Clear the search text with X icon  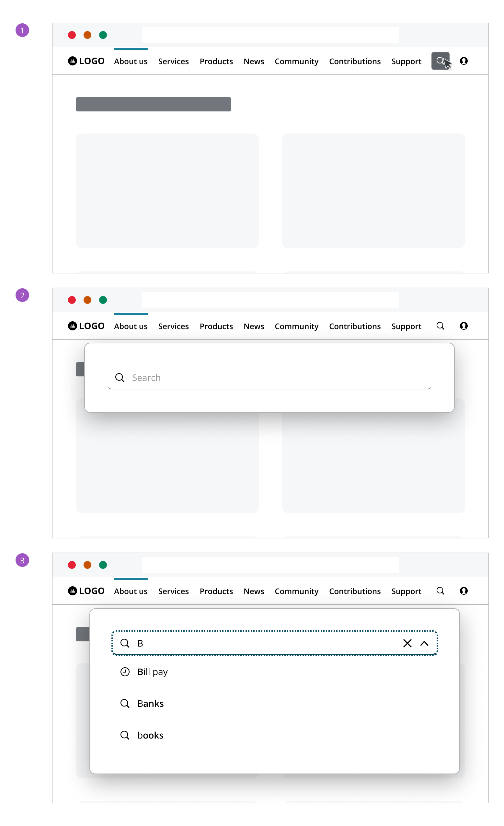point(407,643)
